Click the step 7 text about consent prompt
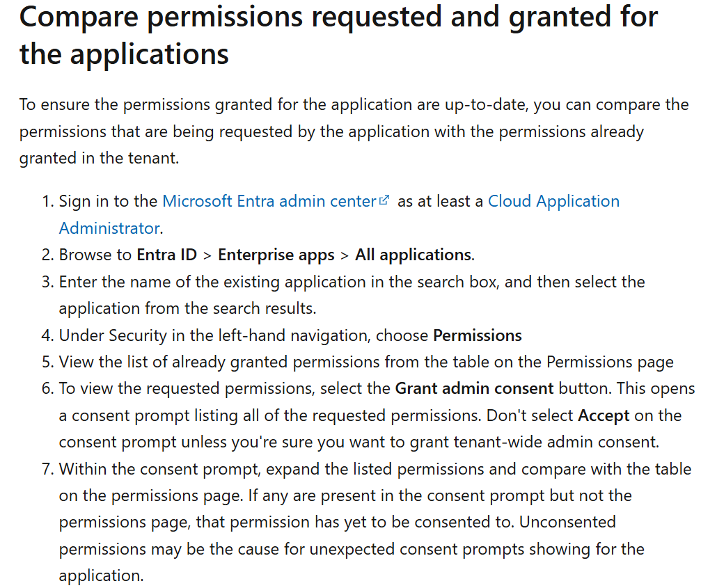The image size is (717, 588). [375, 522]
